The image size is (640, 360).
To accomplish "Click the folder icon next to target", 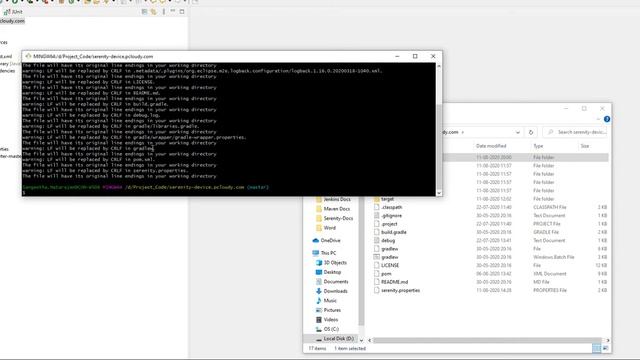I will point(376,199).
